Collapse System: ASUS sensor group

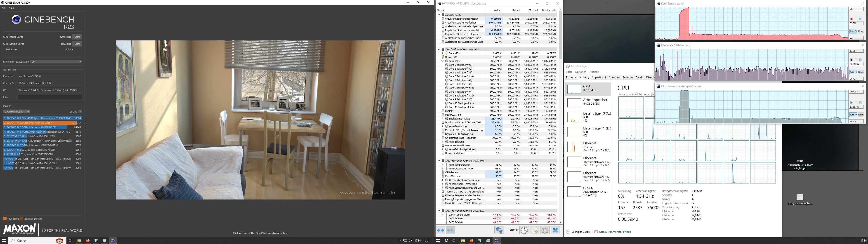pyautogui.click(x=439, y=15)
